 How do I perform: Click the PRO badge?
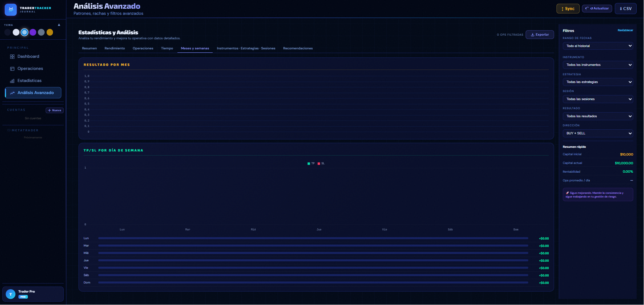[x=23, y=297]
